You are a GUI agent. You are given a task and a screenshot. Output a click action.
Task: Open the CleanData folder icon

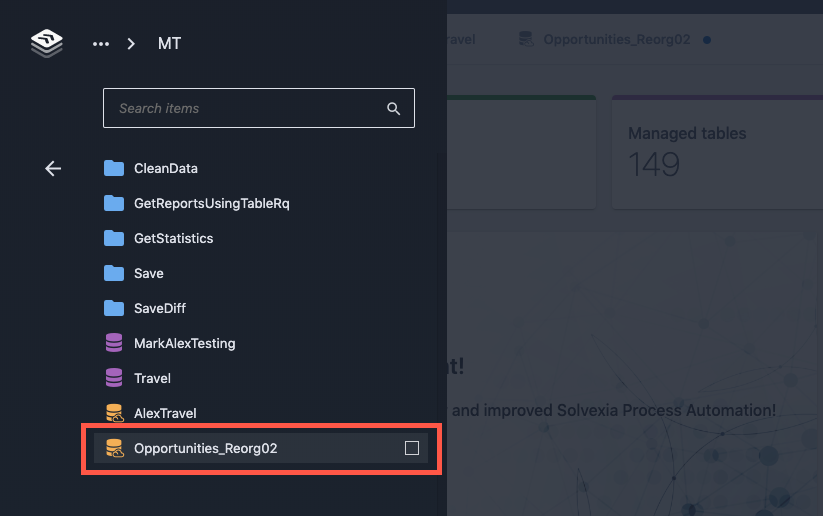(114, 168)
